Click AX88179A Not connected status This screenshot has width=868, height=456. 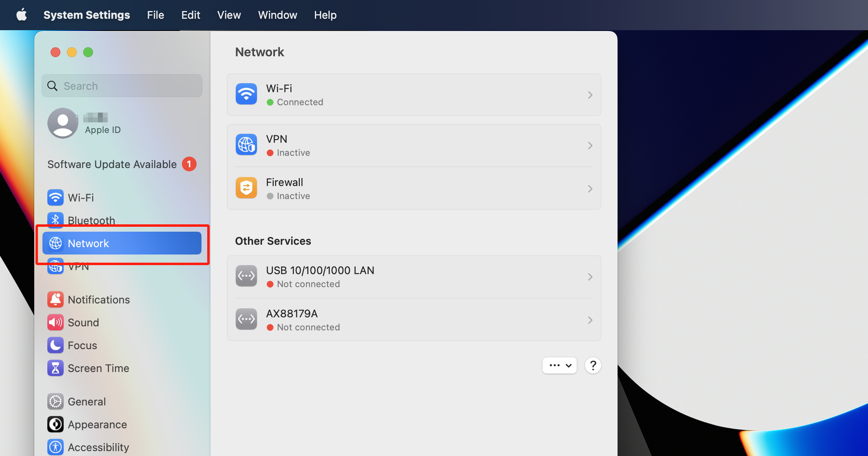[308, 327]
